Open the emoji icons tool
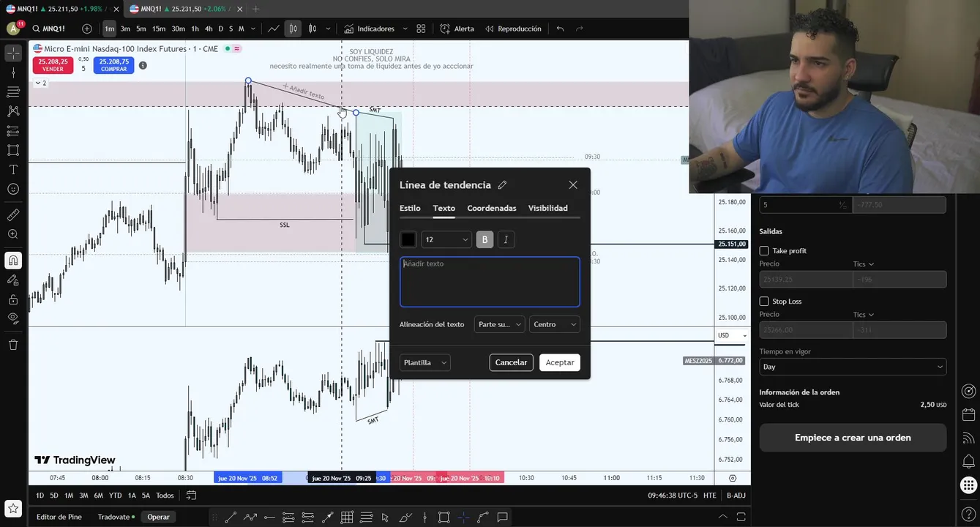This screenshot has height=527, width=980. (x=13, y=189)
